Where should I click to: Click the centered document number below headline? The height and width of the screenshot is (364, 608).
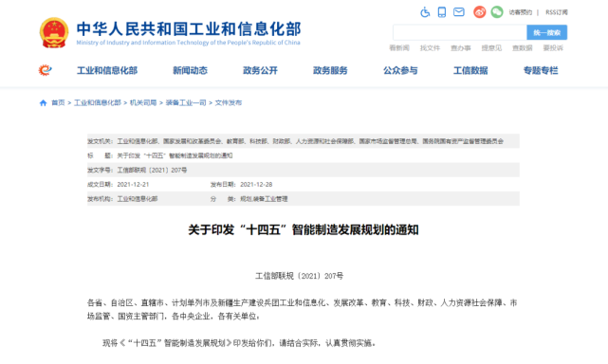coord(299,276)
